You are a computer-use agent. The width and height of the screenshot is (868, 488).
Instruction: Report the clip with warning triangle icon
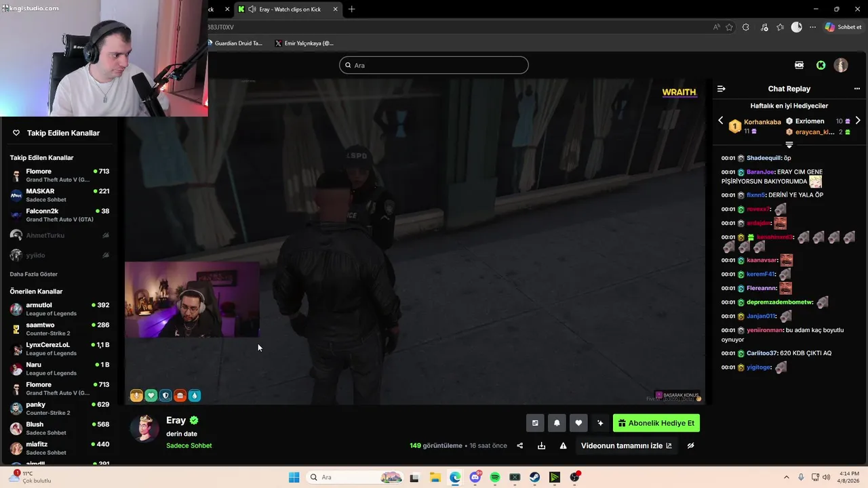tap(563, 445)
